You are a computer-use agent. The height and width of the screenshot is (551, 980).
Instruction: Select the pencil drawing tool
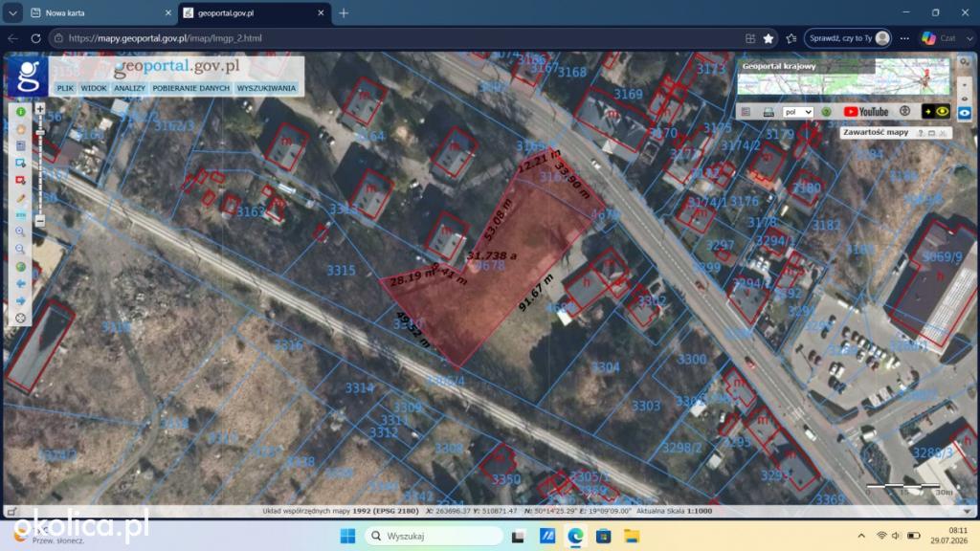(x=21, y=198)
